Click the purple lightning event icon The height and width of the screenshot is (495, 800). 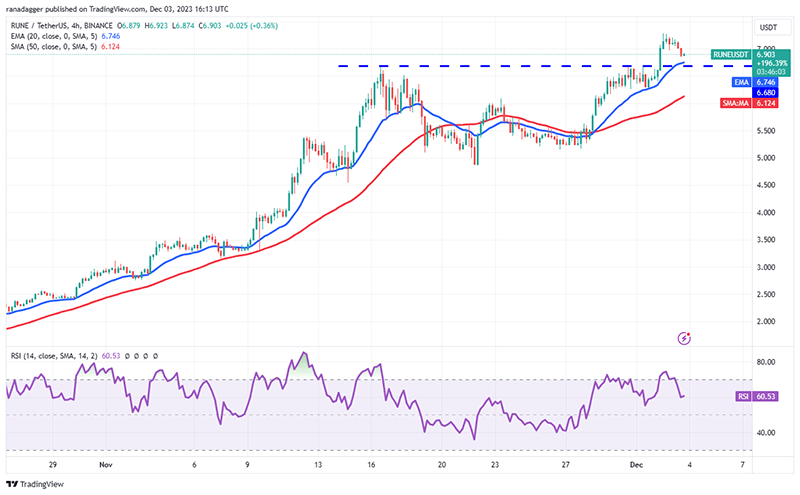[x=684, y=338]
